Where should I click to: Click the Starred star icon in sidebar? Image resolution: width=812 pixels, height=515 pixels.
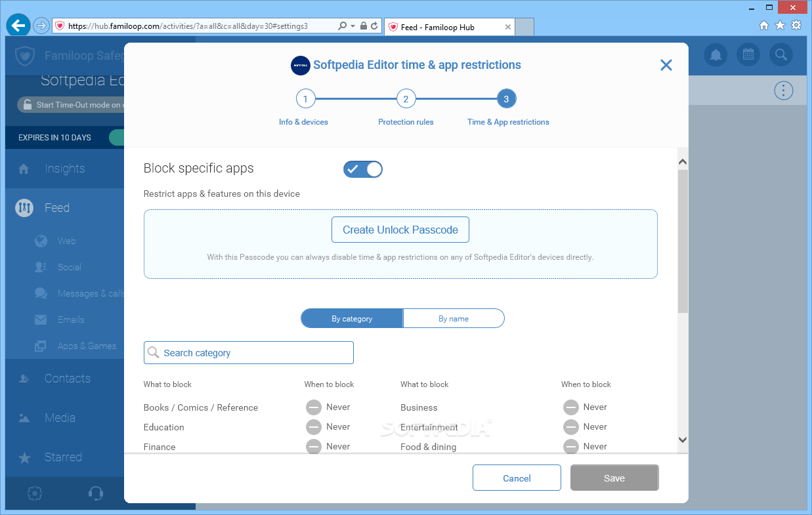tap(24, 457)
